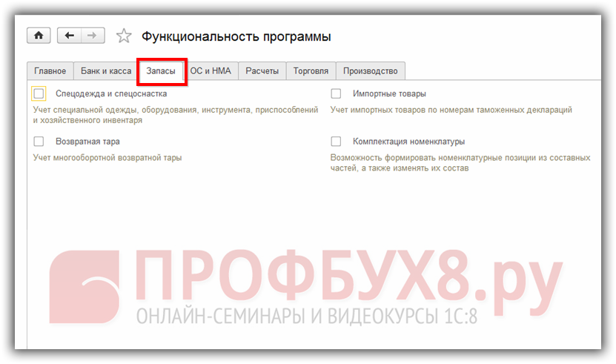Switch to the Расчеты tab
This screenshot has height=364, width=616.
coord(262,71)
